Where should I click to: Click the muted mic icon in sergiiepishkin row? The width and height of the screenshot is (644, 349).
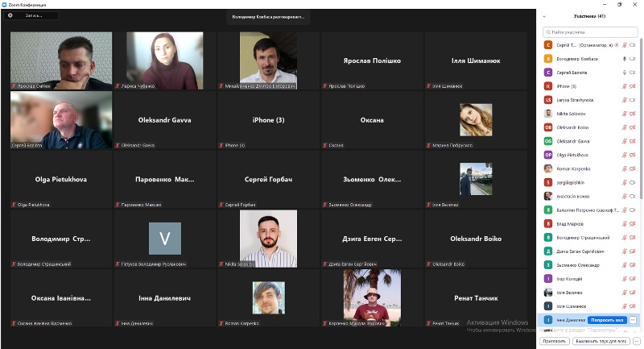625,182
